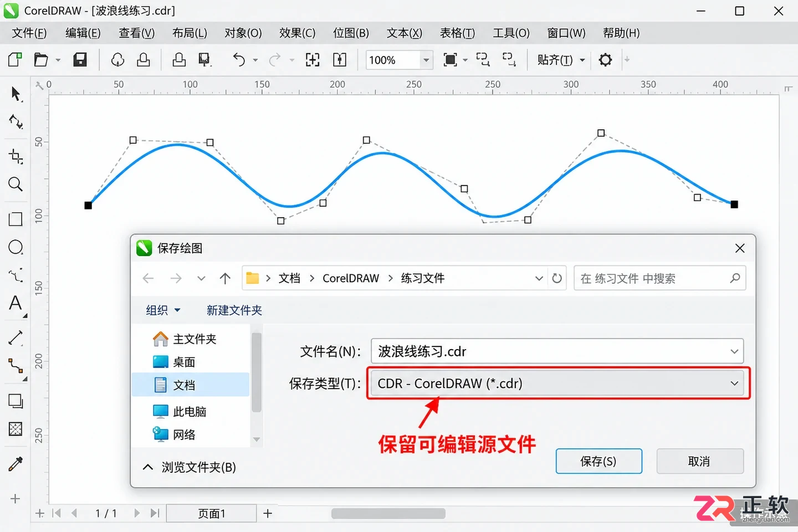
Task: Select the Eyedropper tool
Action: (x=16, y=464)
